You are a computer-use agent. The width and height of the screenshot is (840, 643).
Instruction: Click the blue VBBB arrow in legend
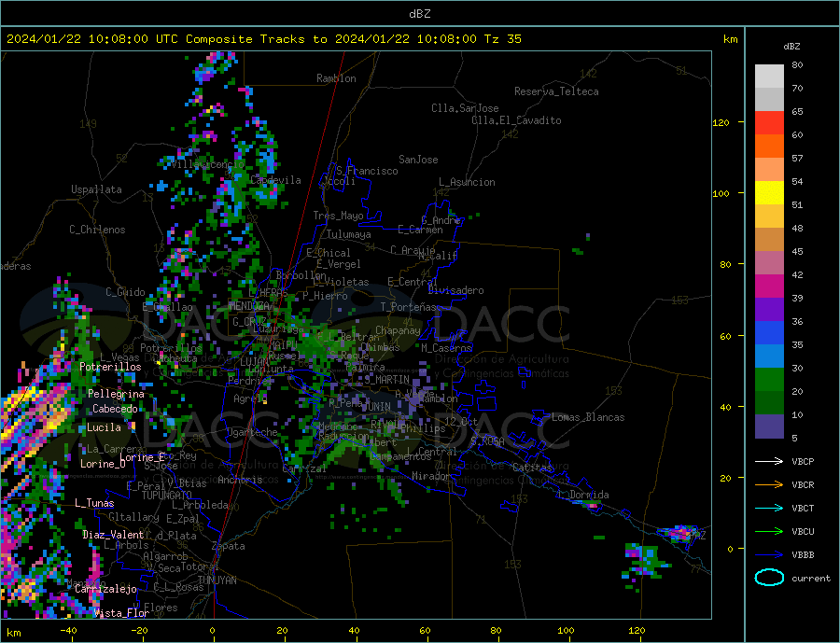tap(769, 555)
